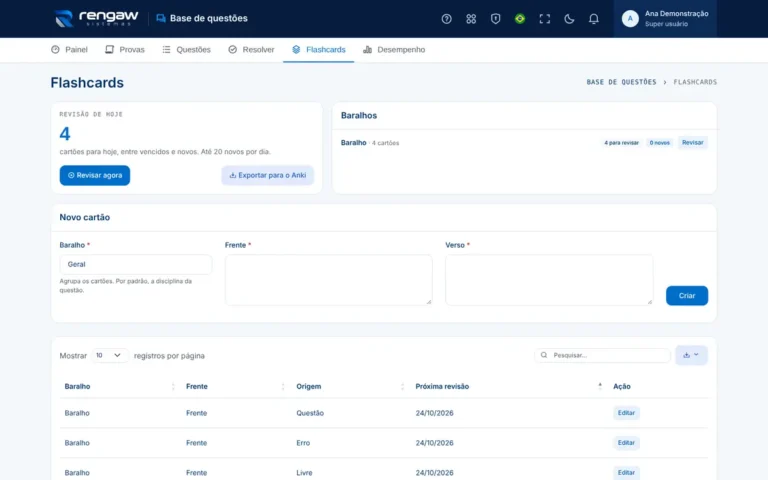This screenshot has height=480, width=768.
Task: Click the Provas tab icon
Action: click(109, 49)
